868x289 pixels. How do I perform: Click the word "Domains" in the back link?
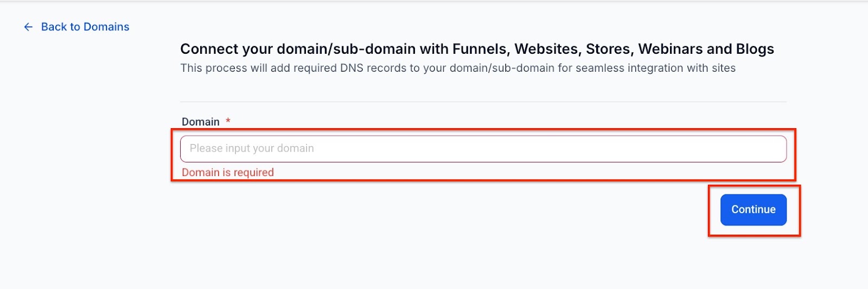click(106, 27)
